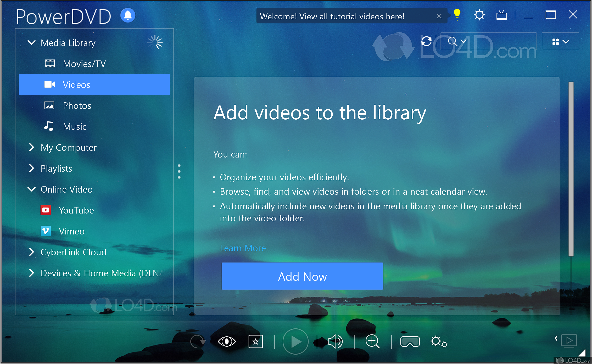Expand Devices & Home Media section
This screenshot has height=364, width=592.
pos(32,273)
